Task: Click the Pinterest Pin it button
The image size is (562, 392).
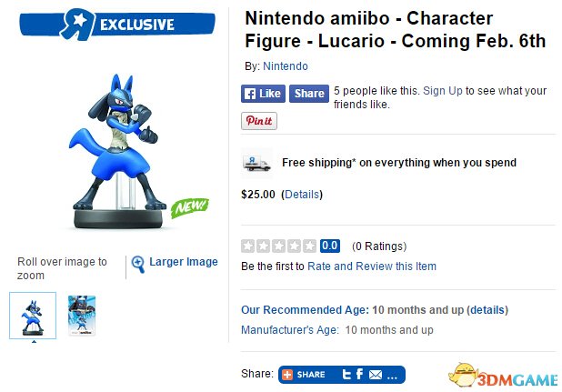Action: (x=259, y=121)
